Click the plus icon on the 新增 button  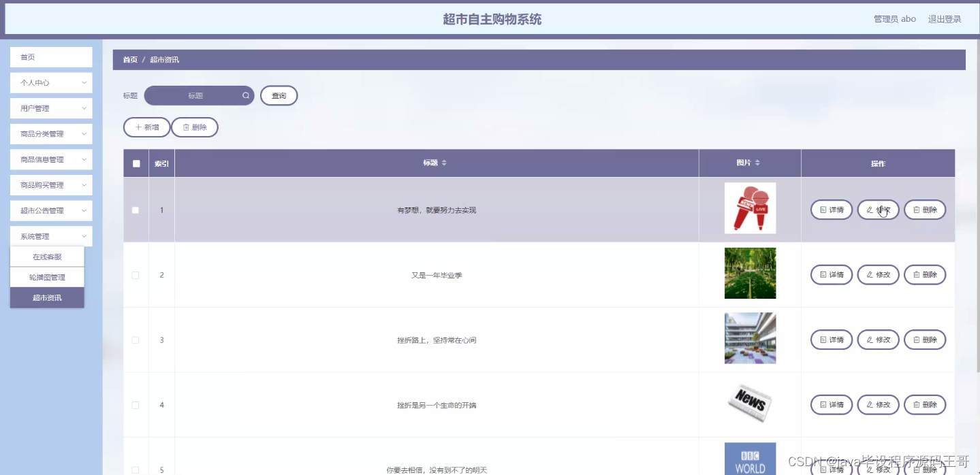click(138, 127)
